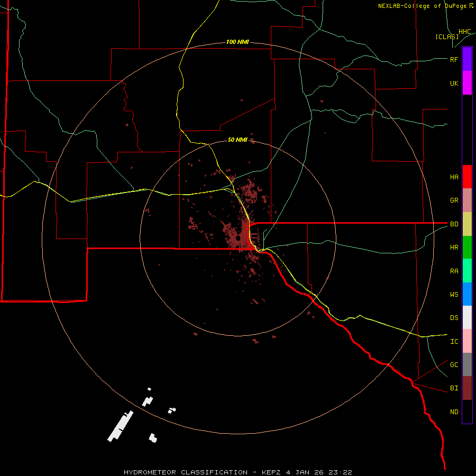
Task: Select the gray GC legend swatch
Action: click(x=467, y=364)
